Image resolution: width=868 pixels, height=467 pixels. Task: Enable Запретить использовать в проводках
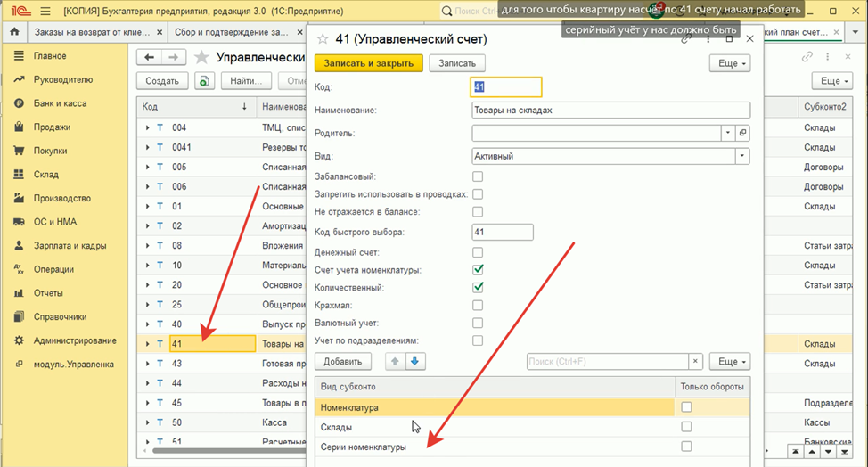[x=478, y=194]
